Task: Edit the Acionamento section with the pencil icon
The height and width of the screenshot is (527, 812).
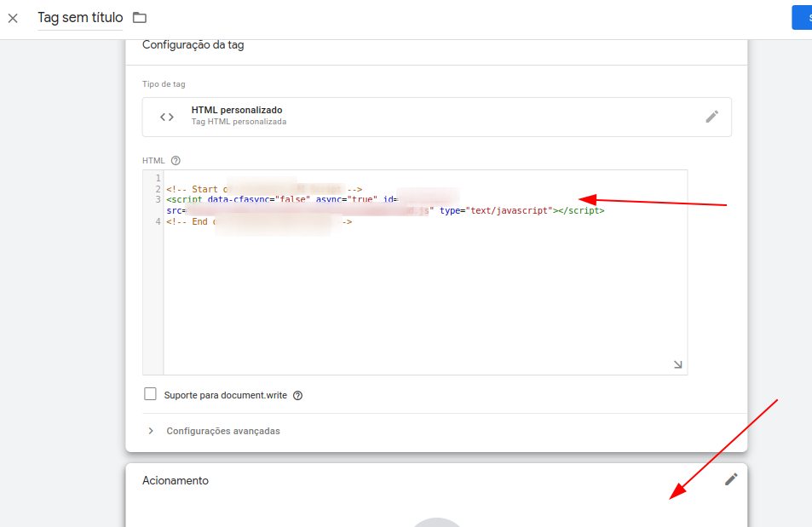Action: [731, 479]
